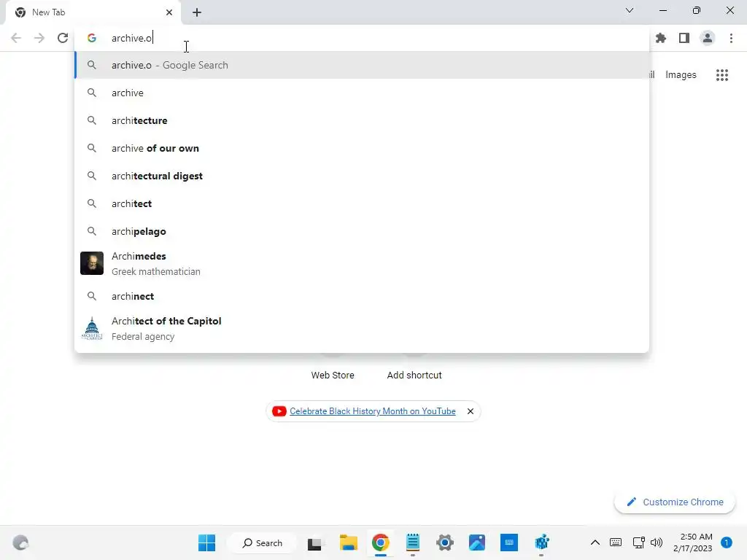Dismiss the YouTube promo with X

point(471,411)
